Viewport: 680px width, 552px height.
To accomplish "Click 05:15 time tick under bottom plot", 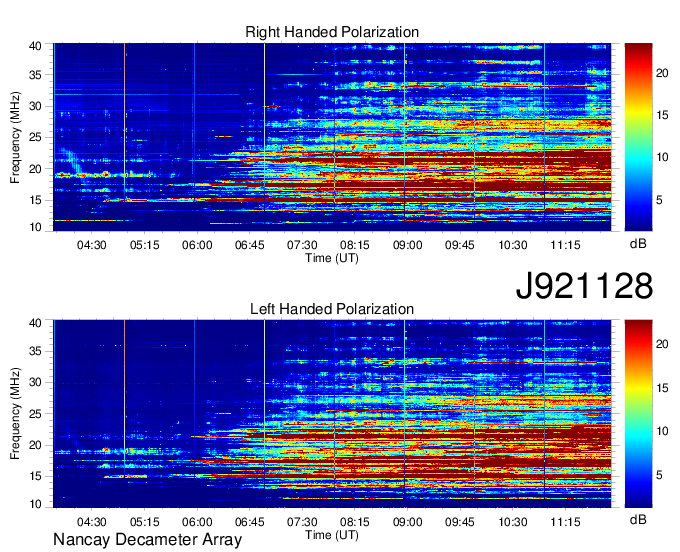I will (145, 522).
